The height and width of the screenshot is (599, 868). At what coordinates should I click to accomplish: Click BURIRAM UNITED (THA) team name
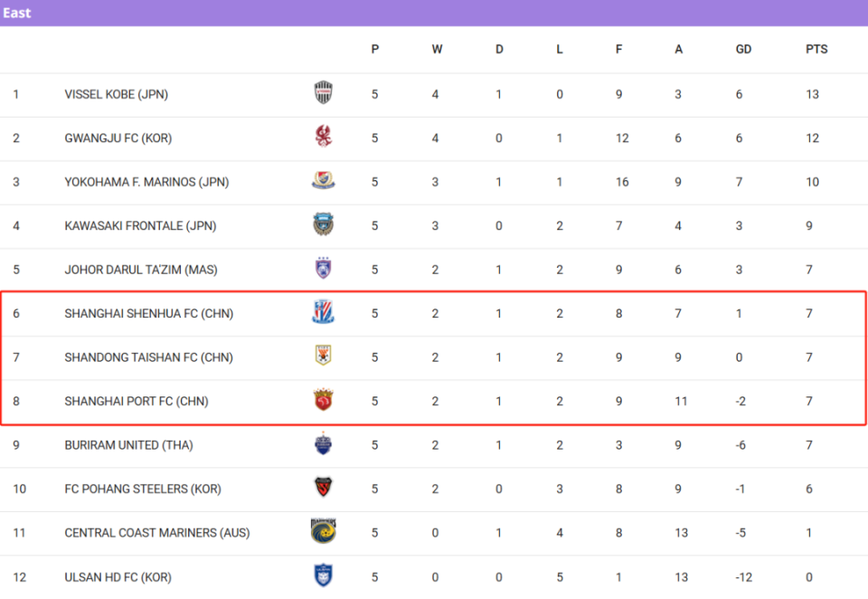click(127, 445)
